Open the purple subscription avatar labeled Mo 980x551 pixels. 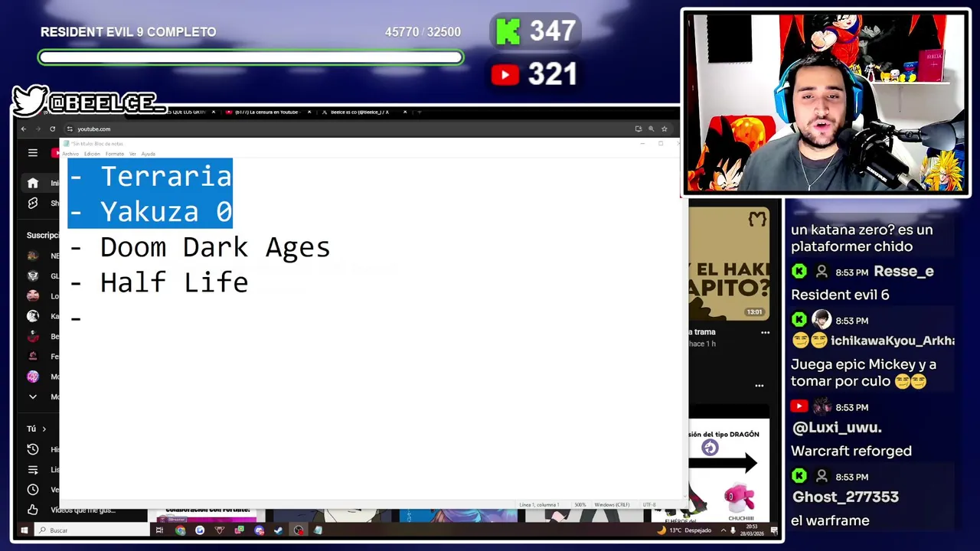click(33, 377)
